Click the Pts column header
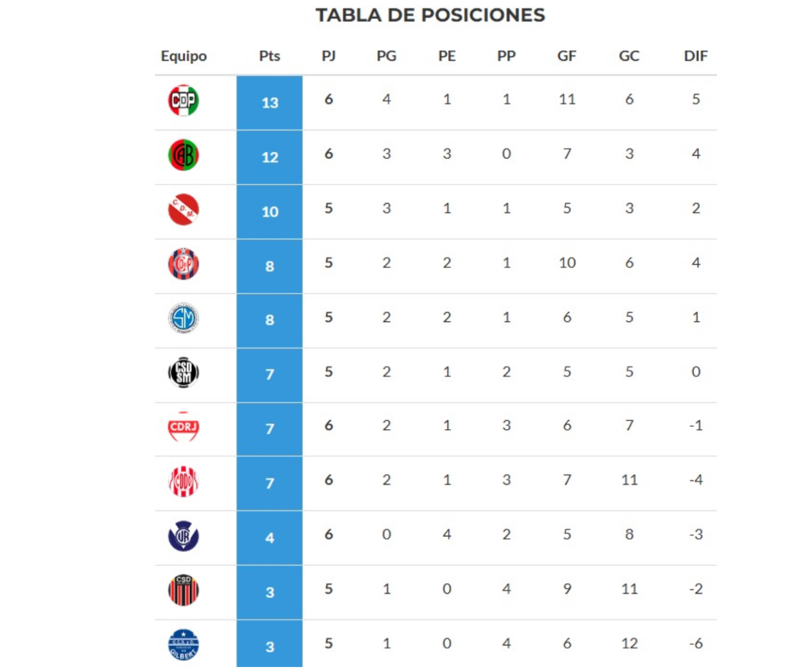 [x=269, y=56]
